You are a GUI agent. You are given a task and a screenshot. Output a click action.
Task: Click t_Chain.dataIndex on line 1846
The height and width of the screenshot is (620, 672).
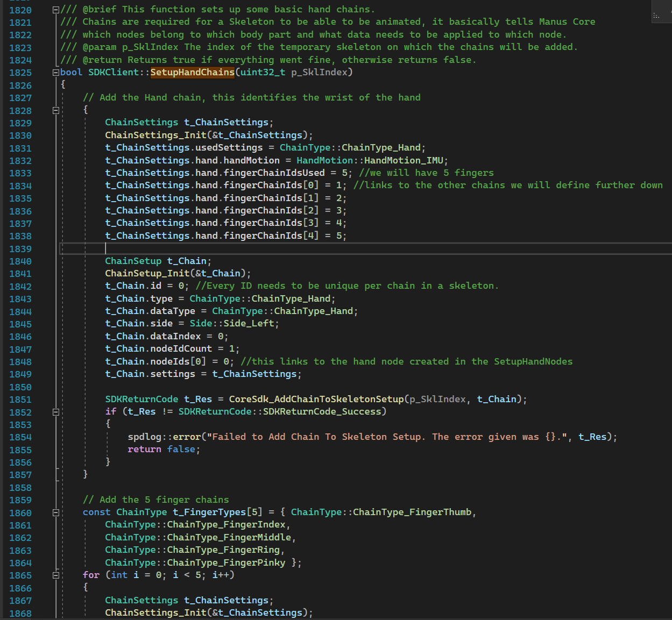click(x=153, y=336)
